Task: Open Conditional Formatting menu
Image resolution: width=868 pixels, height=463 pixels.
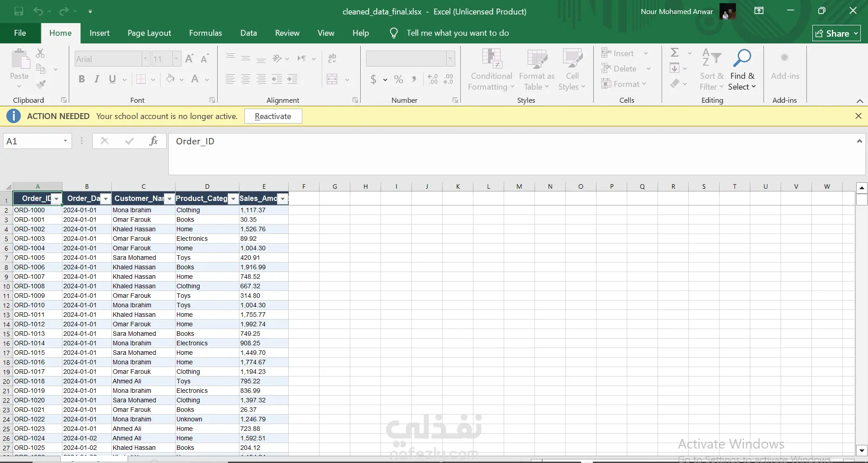Action: tap(491, 69)
